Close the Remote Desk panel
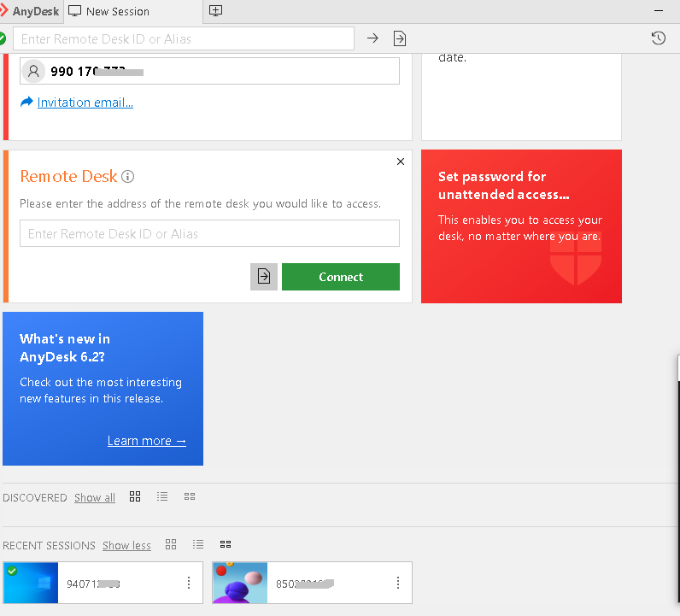Screen dimensions: 680x616 coord(401,161)
